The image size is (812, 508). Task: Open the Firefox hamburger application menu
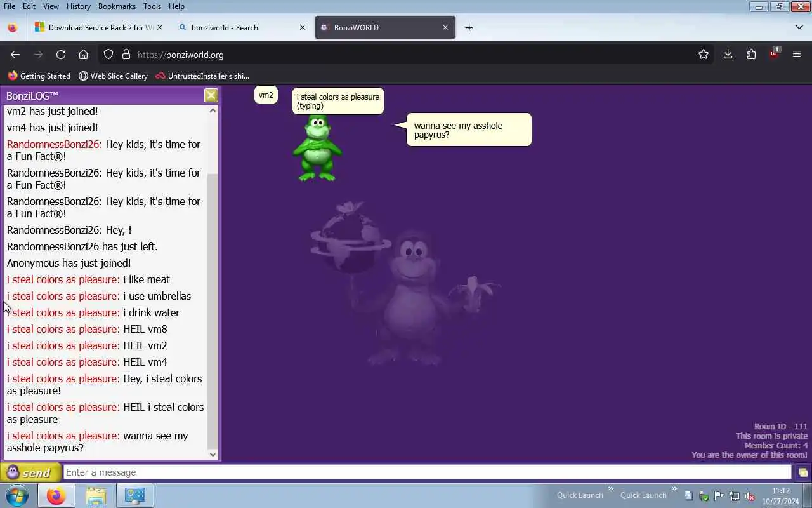coord(797,55)
